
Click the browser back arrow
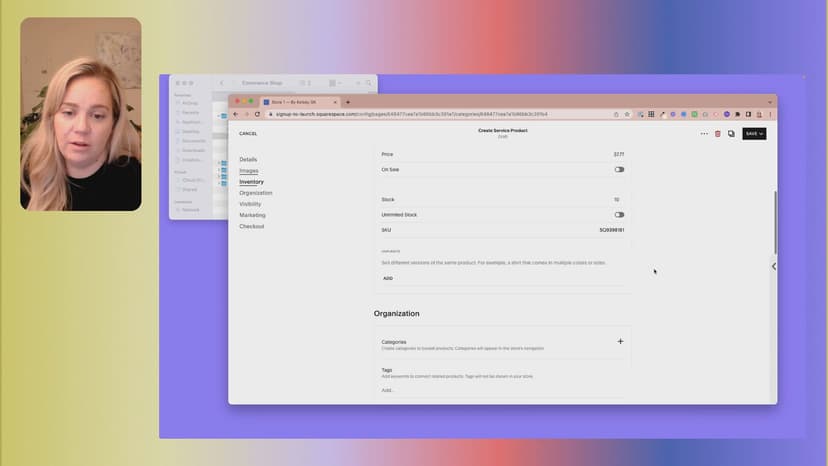pos(235,114)
